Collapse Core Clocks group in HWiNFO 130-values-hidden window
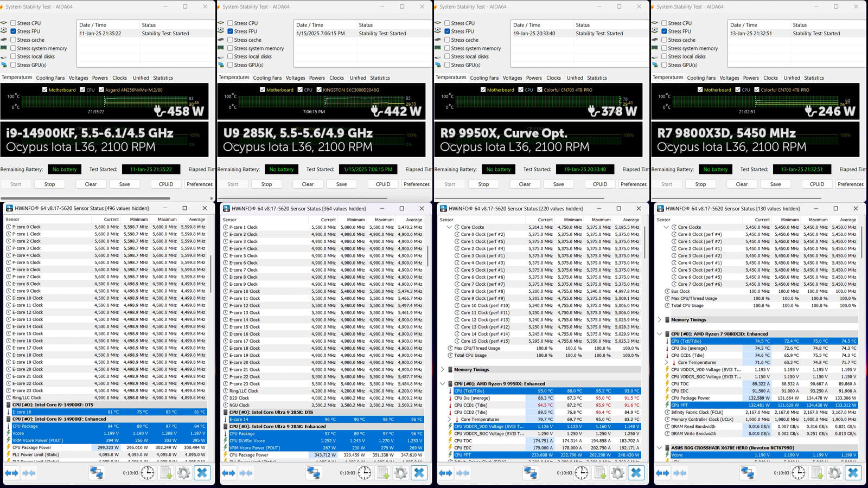 pos(666,227)
